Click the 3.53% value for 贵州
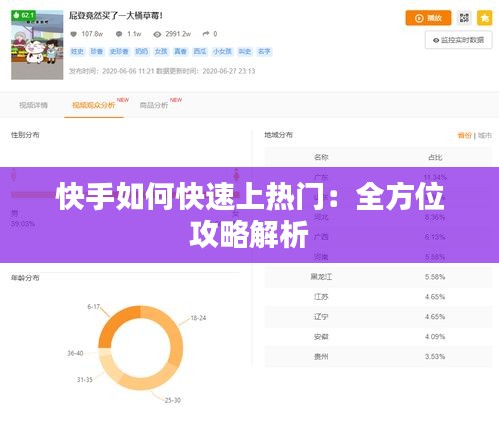 (x=435, y=357)
